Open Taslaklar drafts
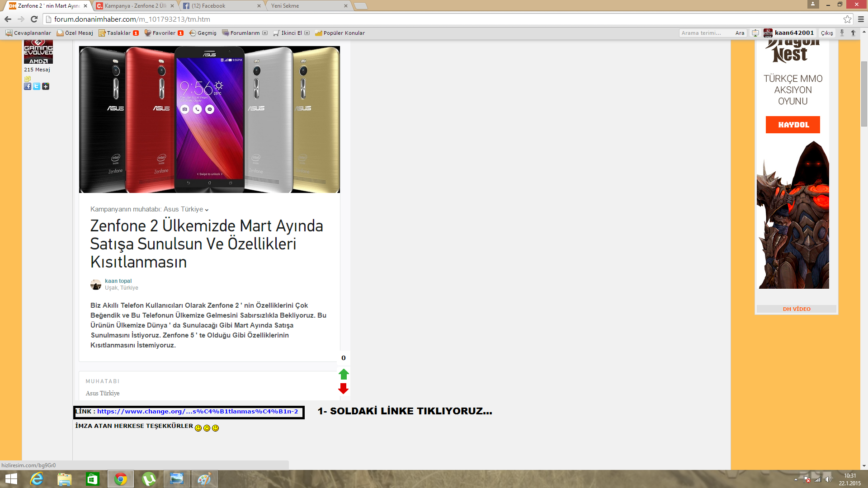868x488 pixels. 118,33
